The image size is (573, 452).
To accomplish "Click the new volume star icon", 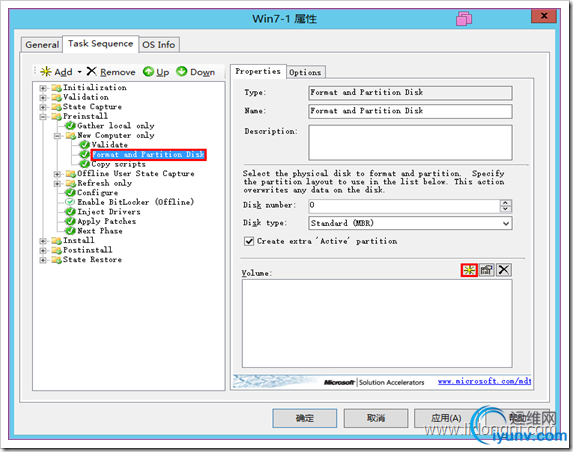I will pos(469,270).
